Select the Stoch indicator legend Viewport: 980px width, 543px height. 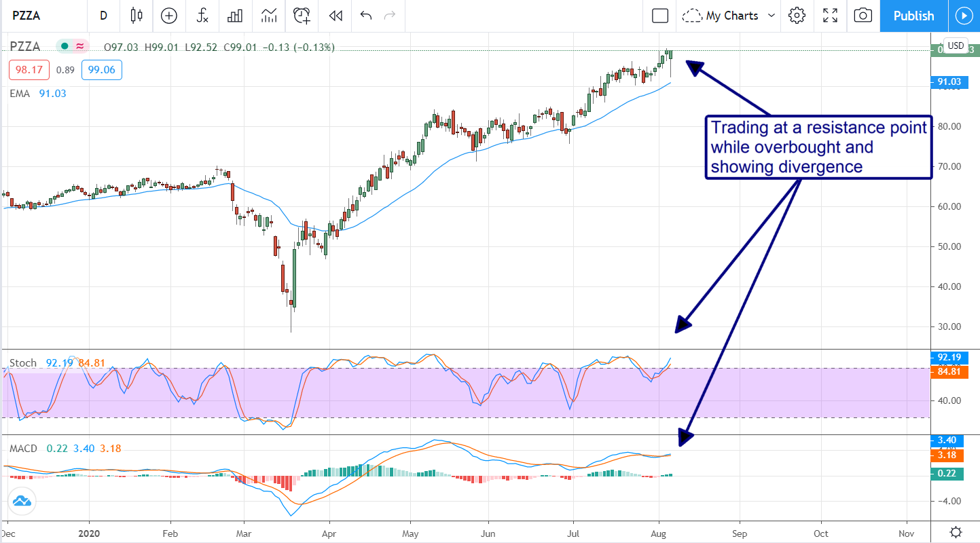[x=22, y=363]
